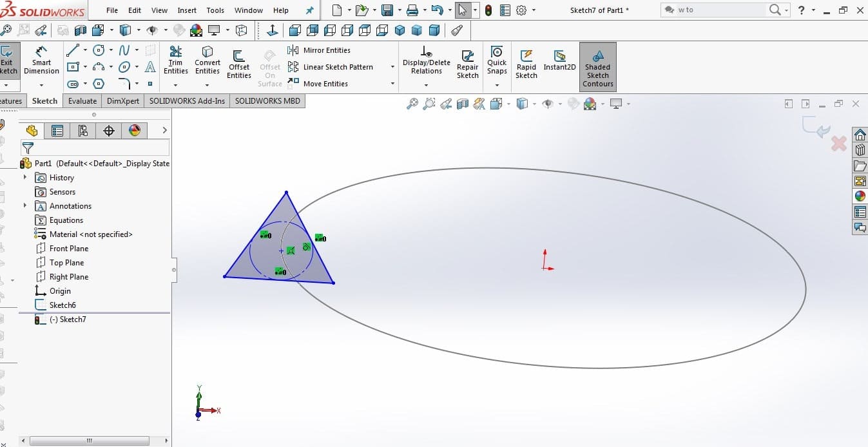Select the Spline sketch tool
This screenshot has width=868, height=447.
124,50
